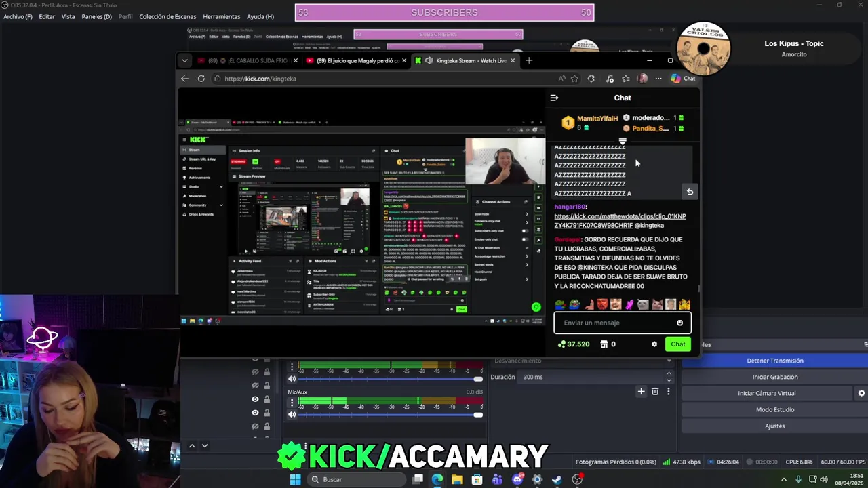Click the taskbar Buscar search box
Screen dimensions: 868x488
click(356, 479)
